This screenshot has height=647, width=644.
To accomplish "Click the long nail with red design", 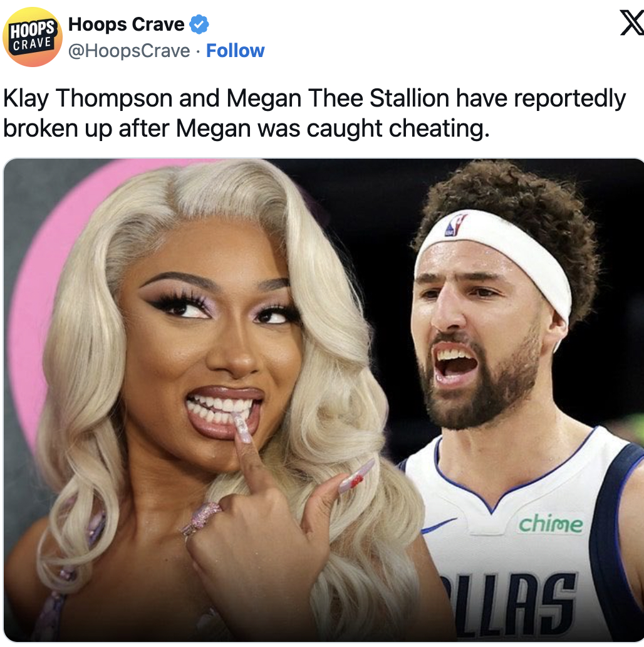I will click(x=355, y=476).
